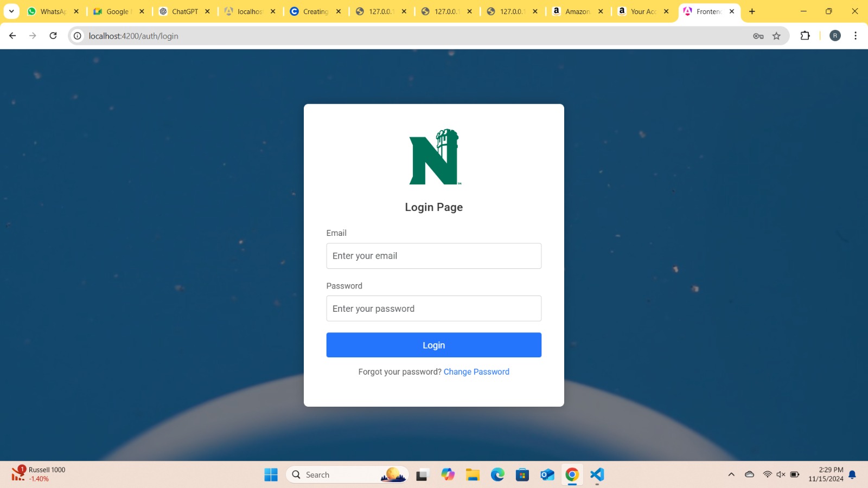868x488 pixels.
Task: Close the WhatsApp tab
Action: pyautogui.click(x=76, y=11)
